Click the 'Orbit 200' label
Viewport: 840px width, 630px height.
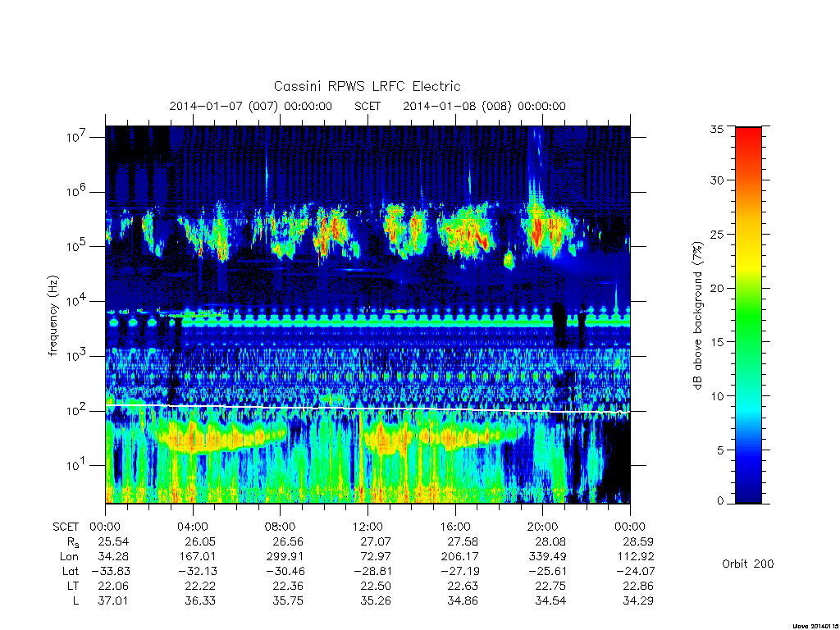748,564
